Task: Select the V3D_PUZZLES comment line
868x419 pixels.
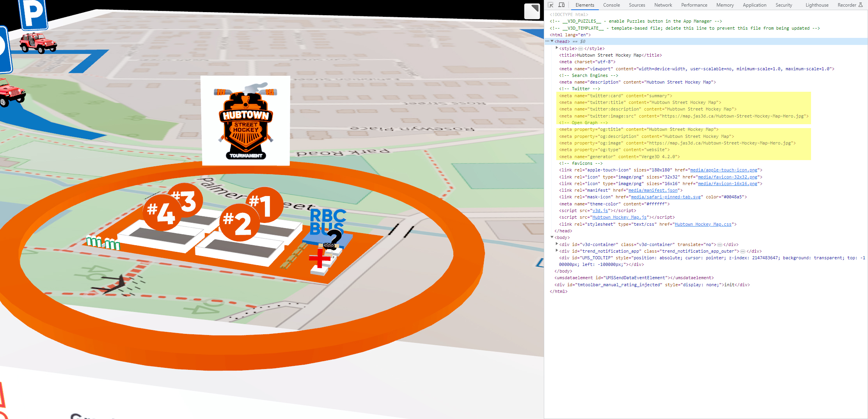Action: [635, 21]
